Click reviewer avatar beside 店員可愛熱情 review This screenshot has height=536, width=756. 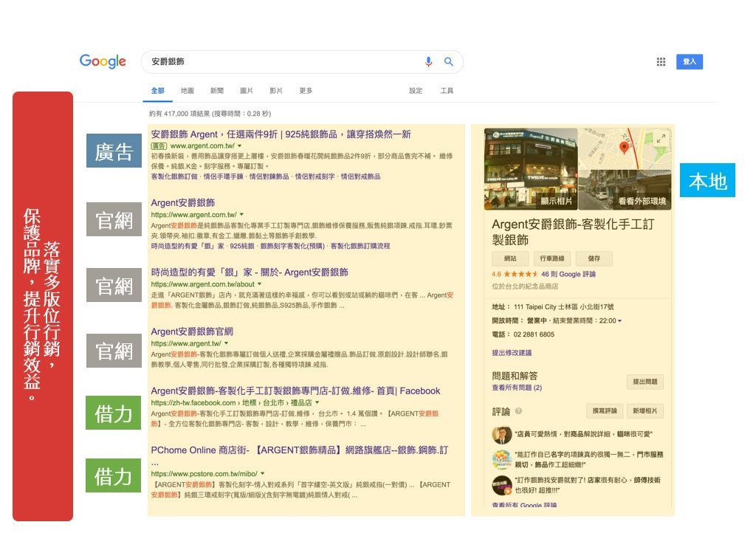click(x=501, y=435)
